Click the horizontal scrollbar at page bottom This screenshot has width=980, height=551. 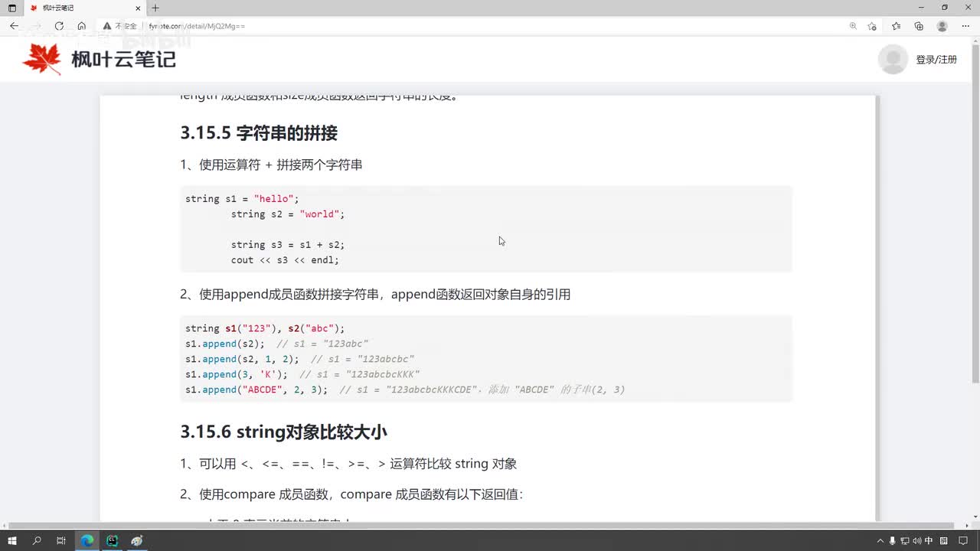pos(481,526)
